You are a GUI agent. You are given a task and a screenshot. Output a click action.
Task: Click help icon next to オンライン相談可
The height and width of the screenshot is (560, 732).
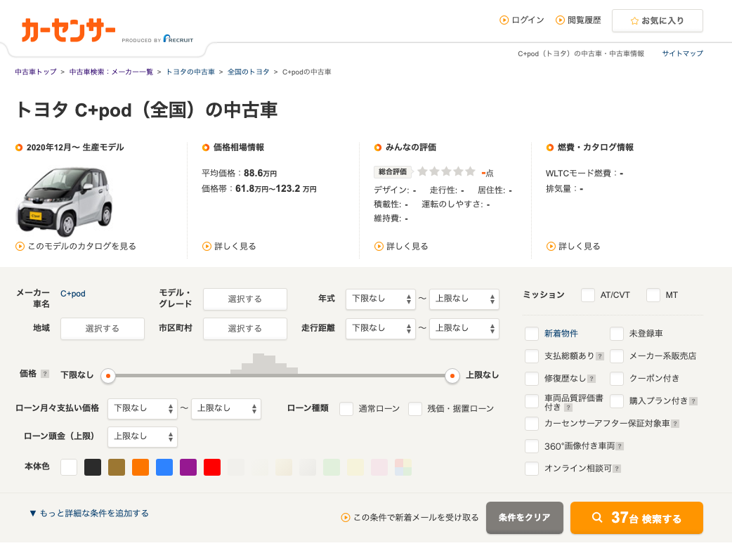(x=617, y=469)
